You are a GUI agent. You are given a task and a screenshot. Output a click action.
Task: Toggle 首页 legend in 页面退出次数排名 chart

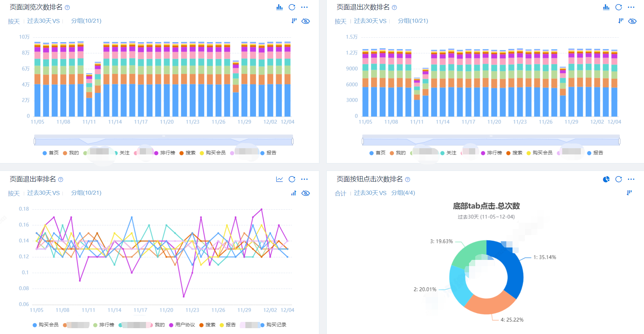click(x=378, y=153)
